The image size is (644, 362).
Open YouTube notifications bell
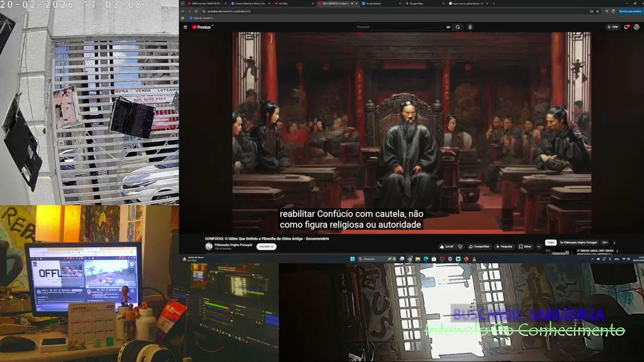(x=626, y=27)
